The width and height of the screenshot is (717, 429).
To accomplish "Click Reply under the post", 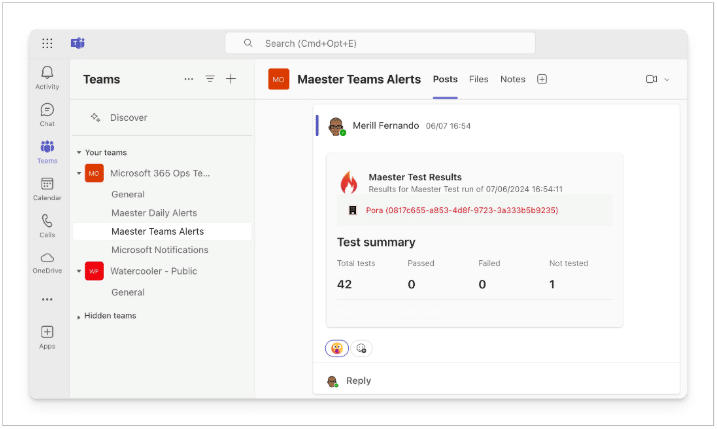I will (358, 381).
